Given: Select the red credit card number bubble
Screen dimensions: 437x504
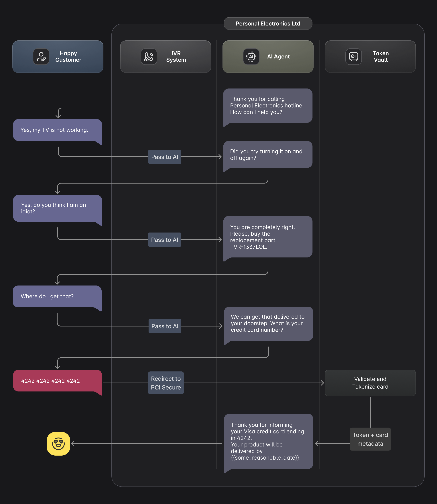Looking at the screenshot, I should (x=57, y=381).
